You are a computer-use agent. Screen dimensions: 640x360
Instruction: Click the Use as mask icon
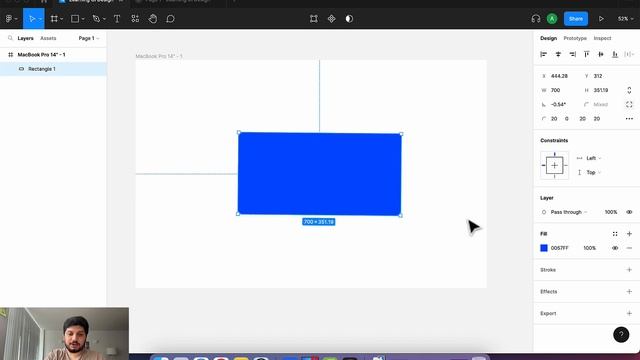click(x=349, y=19)
